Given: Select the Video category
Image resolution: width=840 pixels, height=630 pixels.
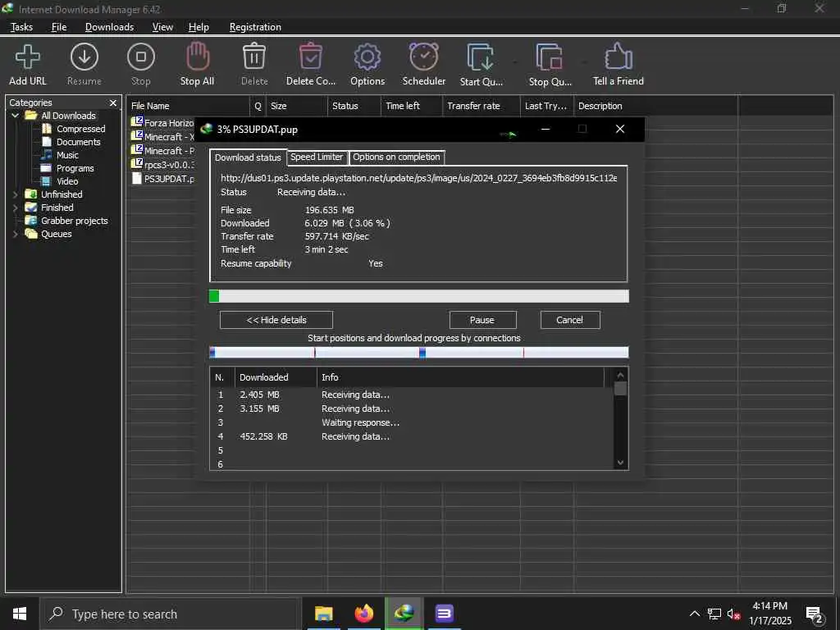Looking at the screenshot, I should click(x=60, y=181).
